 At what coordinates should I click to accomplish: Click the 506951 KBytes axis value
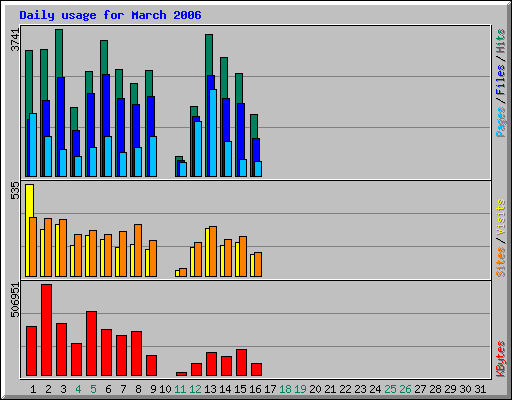tap(15, 300)
